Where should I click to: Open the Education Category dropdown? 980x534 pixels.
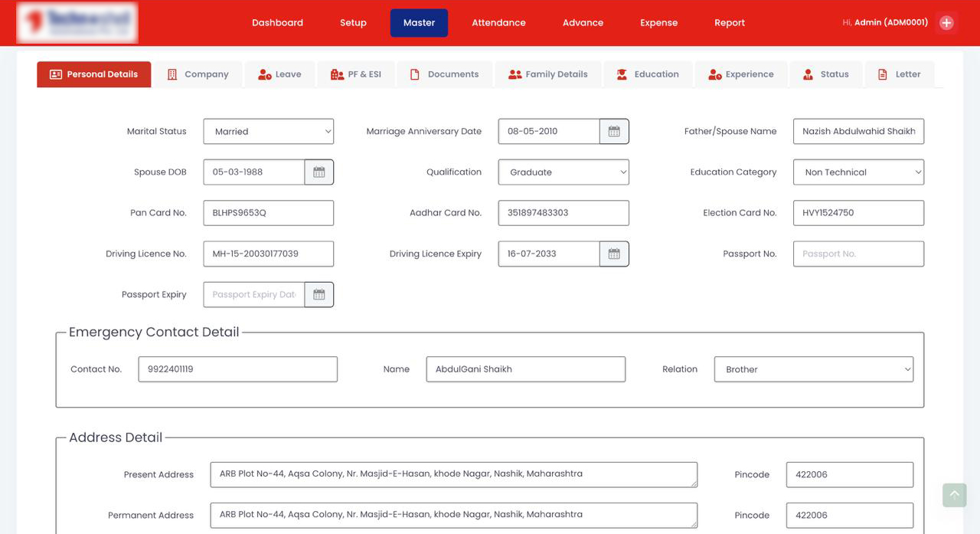click(857, 172)
